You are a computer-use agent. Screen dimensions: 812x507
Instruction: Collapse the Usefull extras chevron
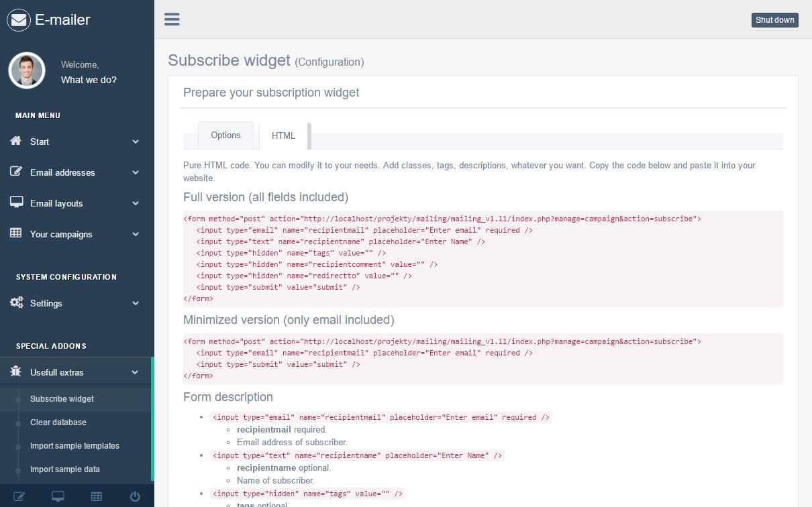tap(136, 373)
